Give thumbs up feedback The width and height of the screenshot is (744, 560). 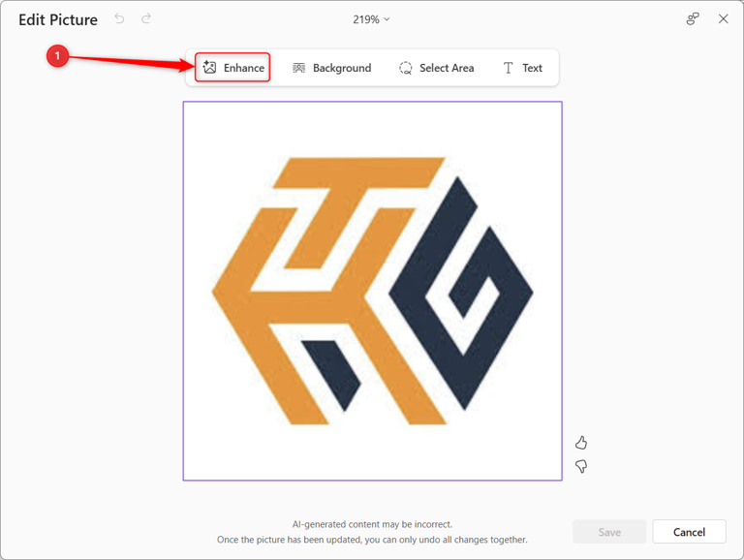(x=581, y=443)
